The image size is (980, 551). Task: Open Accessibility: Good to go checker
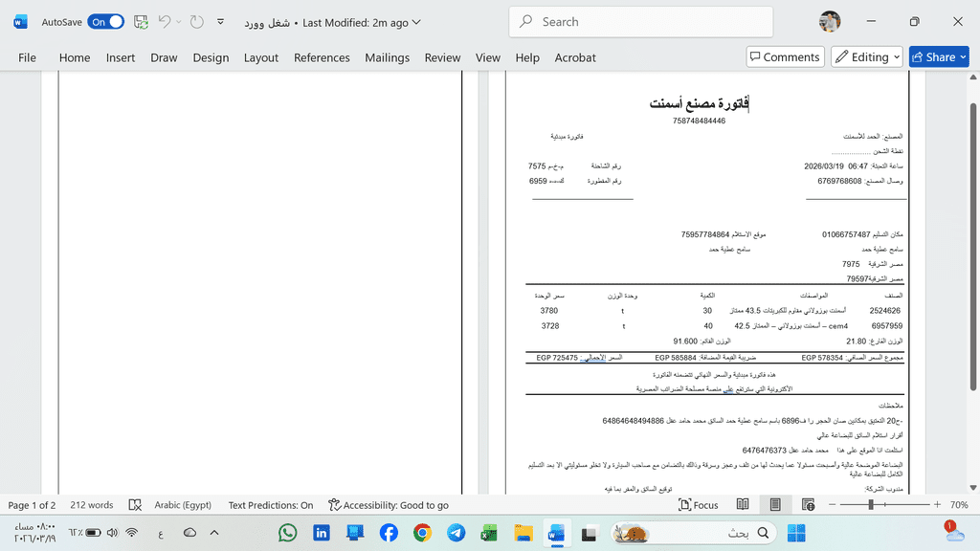pos(389,505)
